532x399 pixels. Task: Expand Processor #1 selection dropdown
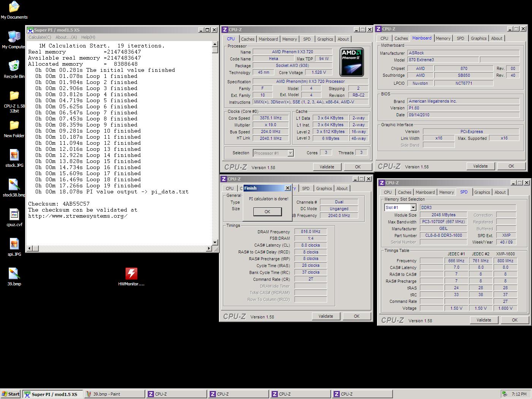[290, 153]
